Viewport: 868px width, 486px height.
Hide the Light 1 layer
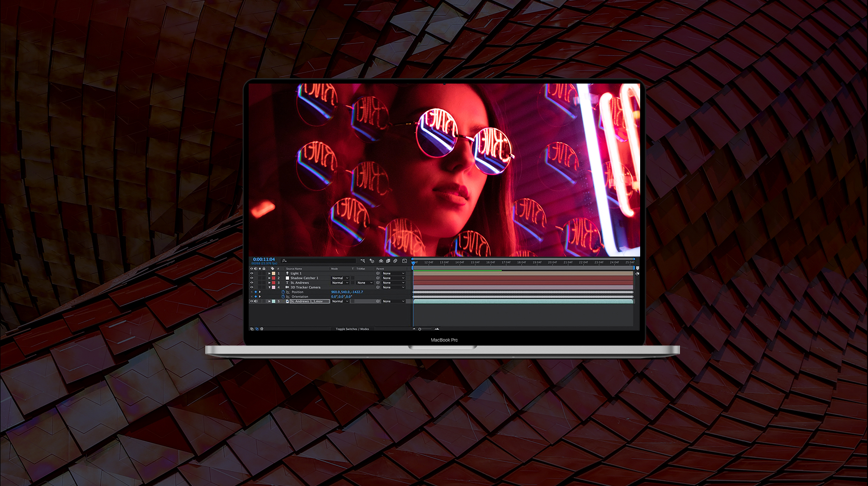pyautogui.click(x=252, y=273)
